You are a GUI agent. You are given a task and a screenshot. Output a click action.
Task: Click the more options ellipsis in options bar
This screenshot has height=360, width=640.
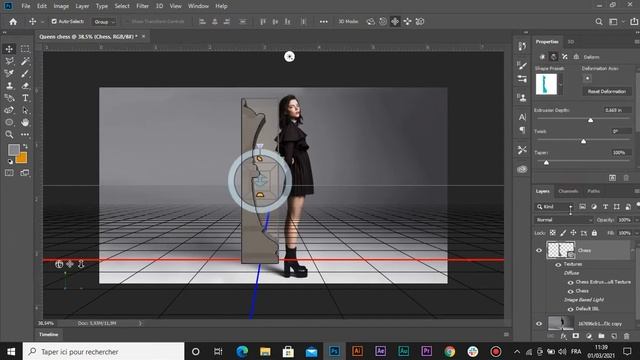(x=324, y=22)
